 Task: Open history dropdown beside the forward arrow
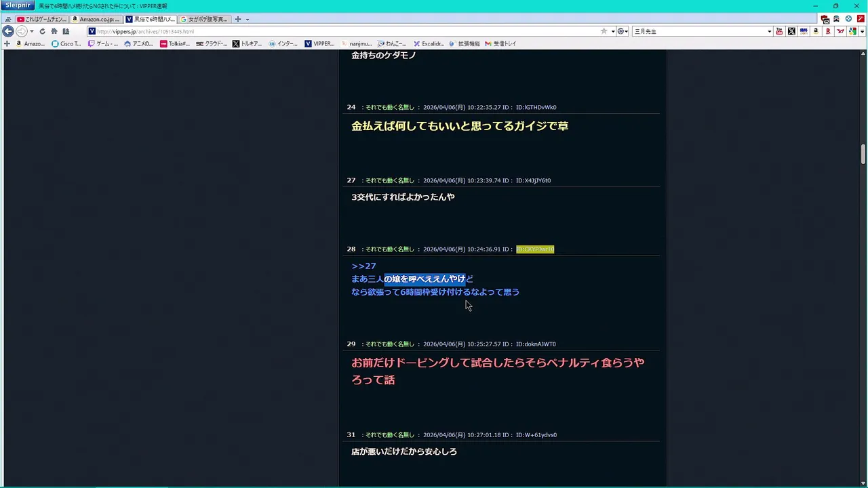click(x=31, y=31)
